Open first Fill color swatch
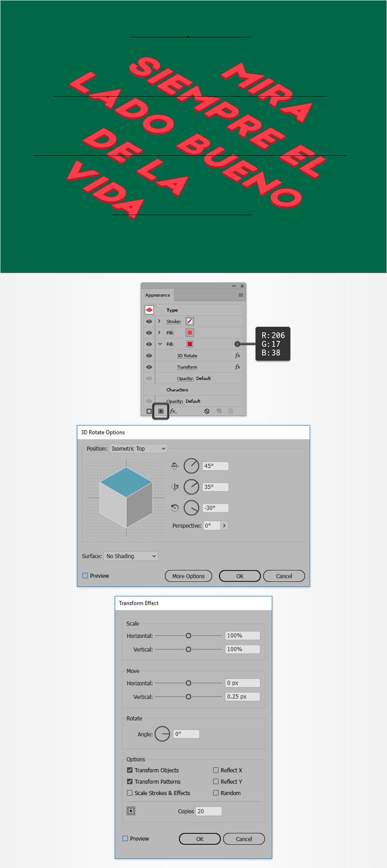Viewport: 387px width, 868px height. point(190,333)
